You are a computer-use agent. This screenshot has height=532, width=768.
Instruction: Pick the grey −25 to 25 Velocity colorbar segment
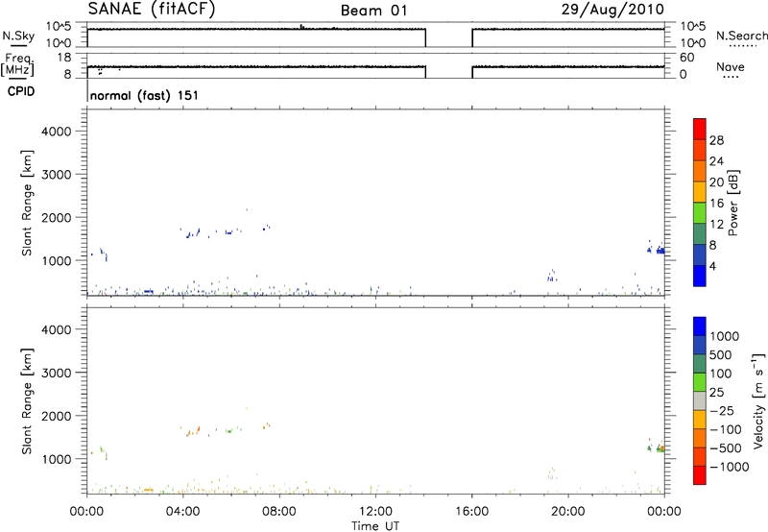(x=700, y=401)
